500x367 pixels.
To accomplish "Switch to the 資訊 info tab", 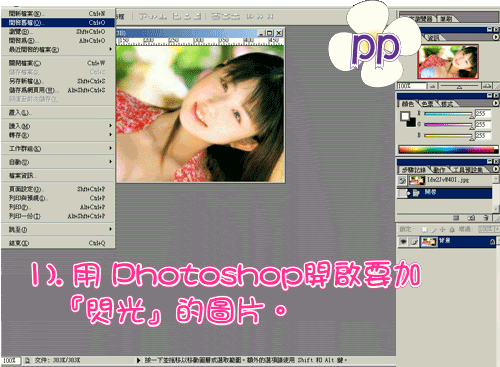I will click(x=433, y=38).
